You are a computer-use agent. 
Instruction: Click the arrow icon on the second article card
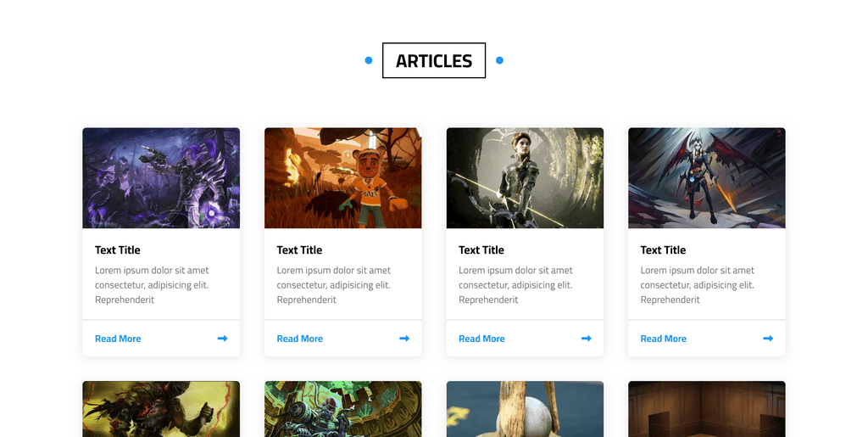(x=404, y=339)
